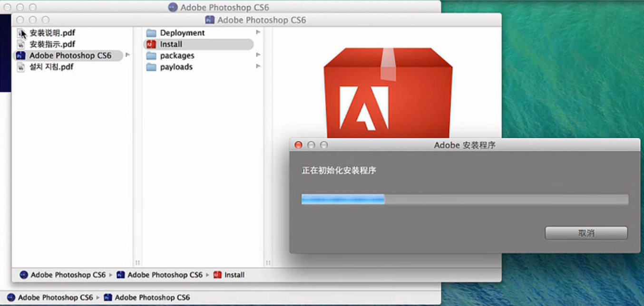Select the 安装说明.pdf file name
The image size is (644, 306).
tap(52, 33)
